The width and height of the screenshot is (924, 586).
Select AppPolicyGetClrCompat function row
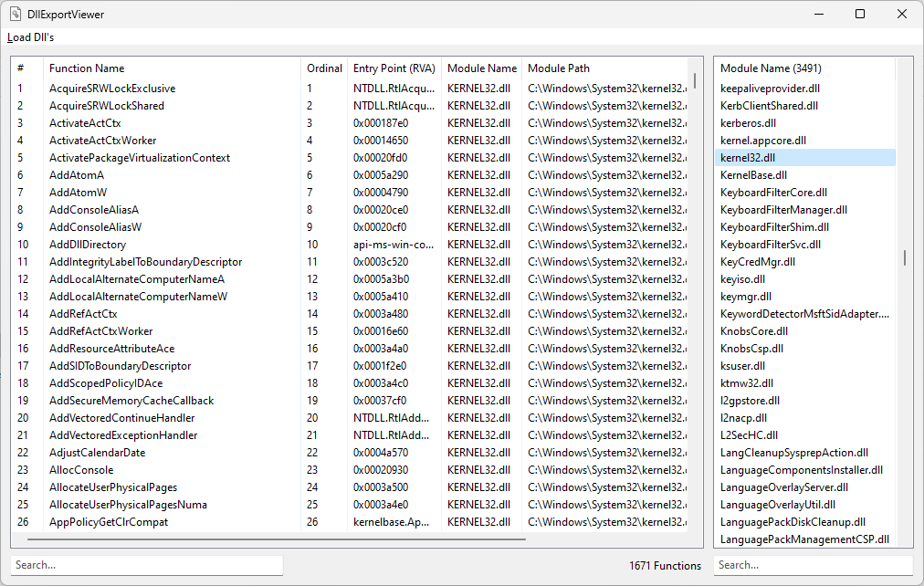(x=350, y=522)
